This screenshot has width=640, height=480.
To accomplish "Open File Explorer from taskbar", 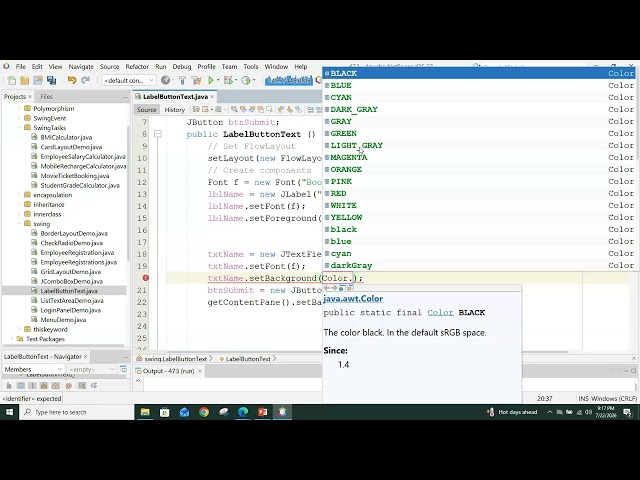I will 145,412.
